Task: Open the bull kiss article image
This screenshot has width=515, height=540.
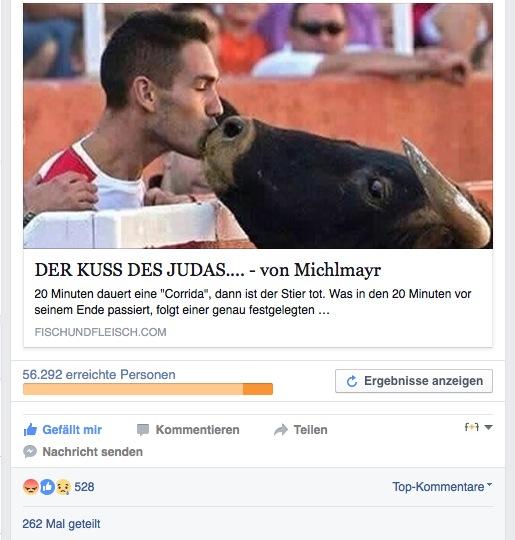Action: (258, 126)
